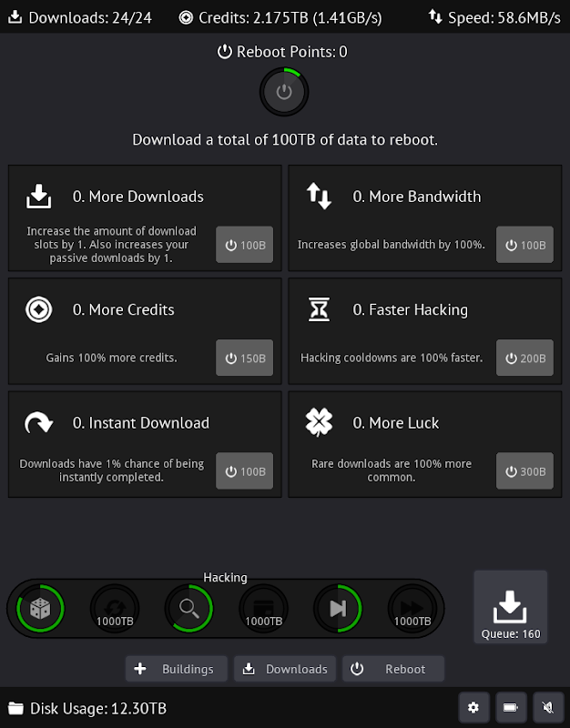Click the Credits: 2.175TB text
The image size is (570, 728).
coord(290,17)
